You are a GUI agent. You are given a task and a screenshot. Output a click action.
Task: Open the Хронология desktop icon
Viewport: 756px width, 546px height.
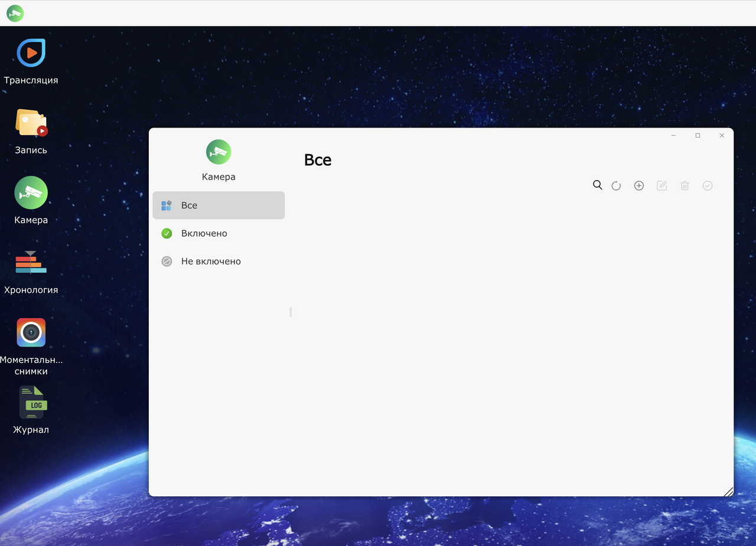point(31,262)
